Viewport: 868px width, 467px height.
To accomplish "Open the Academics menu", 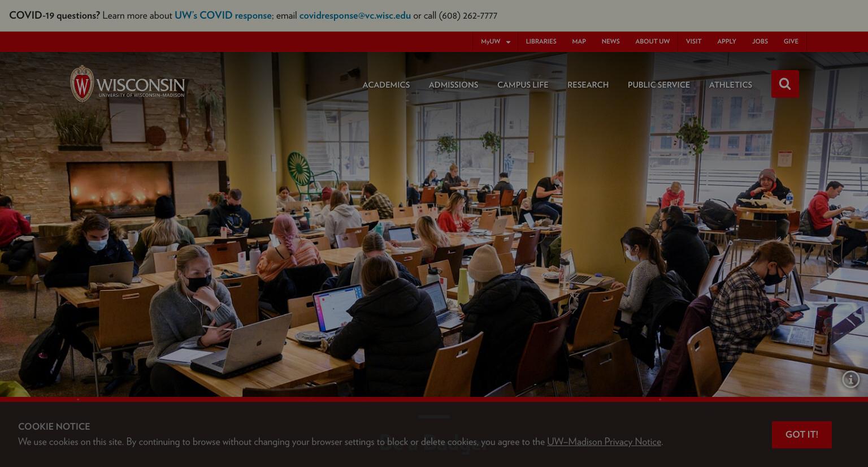I will tap(386, 85).
